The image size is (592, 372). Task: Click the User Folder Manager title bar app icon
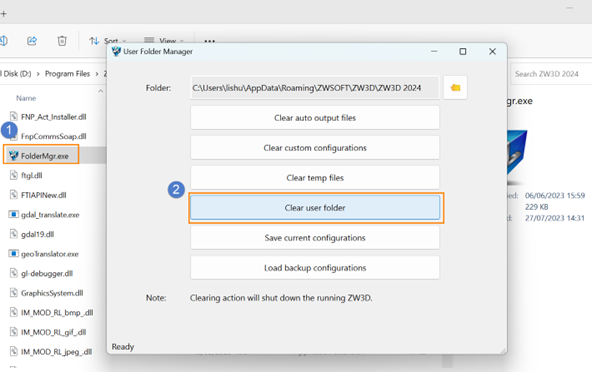click(x=116, y=51)
